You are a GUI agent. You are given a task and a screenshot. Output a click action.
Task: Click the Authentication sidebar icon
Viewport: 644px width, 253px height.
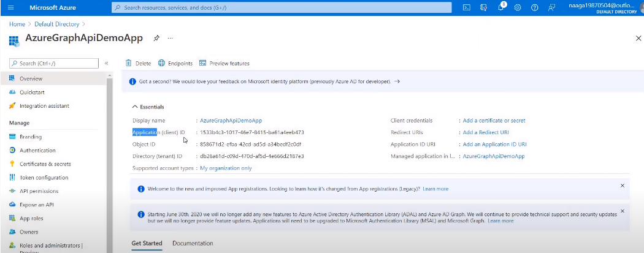(12, 150)
